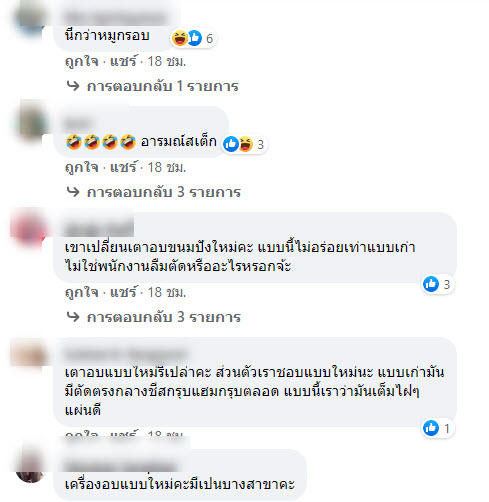This screenshot has width=489, height=502.
Task: Like the 'นึกว่าหมูกรอบ' comment via ถูกใจ
Action: pos(82,61)
